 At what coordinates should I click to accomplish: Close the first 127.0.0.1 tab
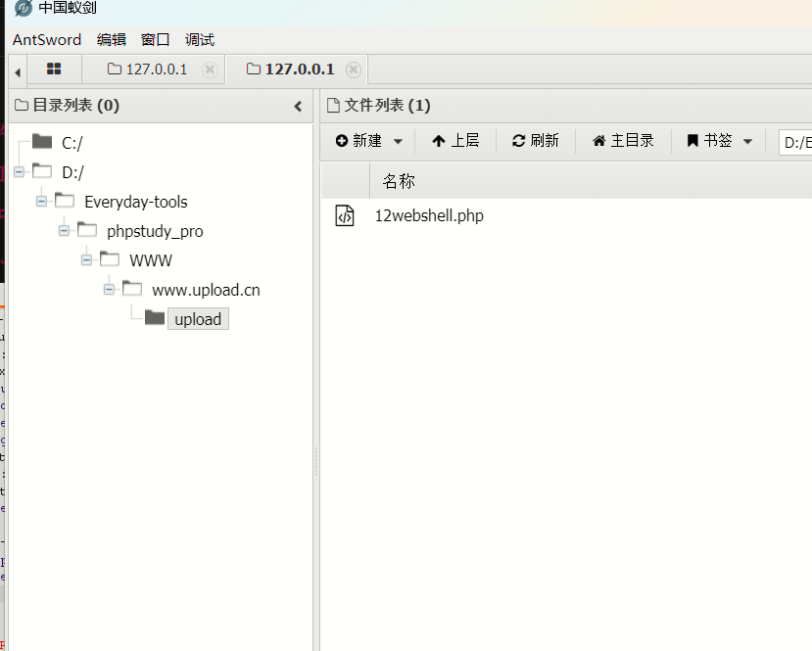click(x=209, y=70)
